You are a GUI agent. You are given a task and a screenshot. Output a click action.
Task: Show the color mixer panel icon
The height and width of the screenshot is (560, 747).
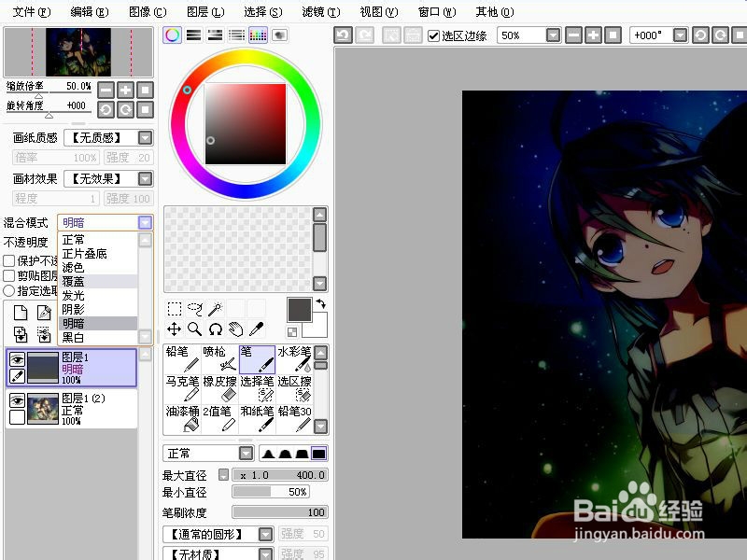[x=236, y=35]
